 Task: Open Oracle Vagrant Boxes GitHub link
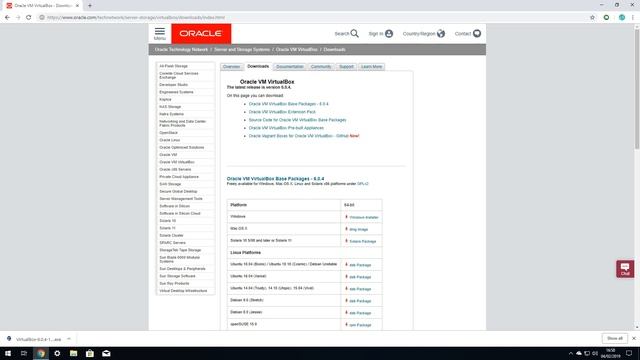pyautogui.click(x=299, y=136)
